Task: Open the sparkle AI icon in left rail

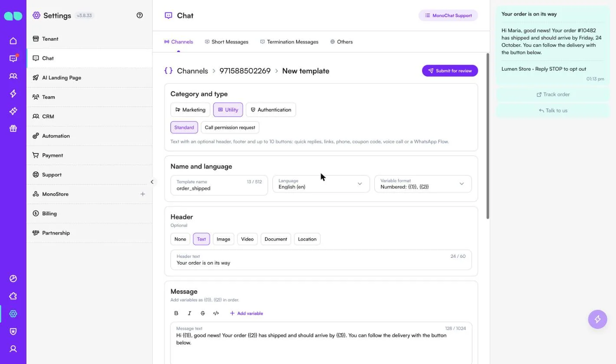Action: 13,111
